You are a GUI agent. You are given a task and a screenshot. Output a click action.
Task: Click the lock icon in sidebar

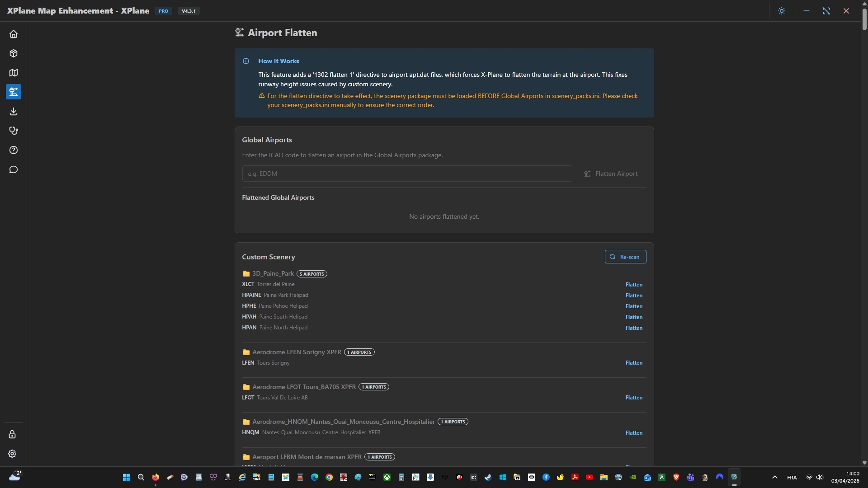(12, 434)
